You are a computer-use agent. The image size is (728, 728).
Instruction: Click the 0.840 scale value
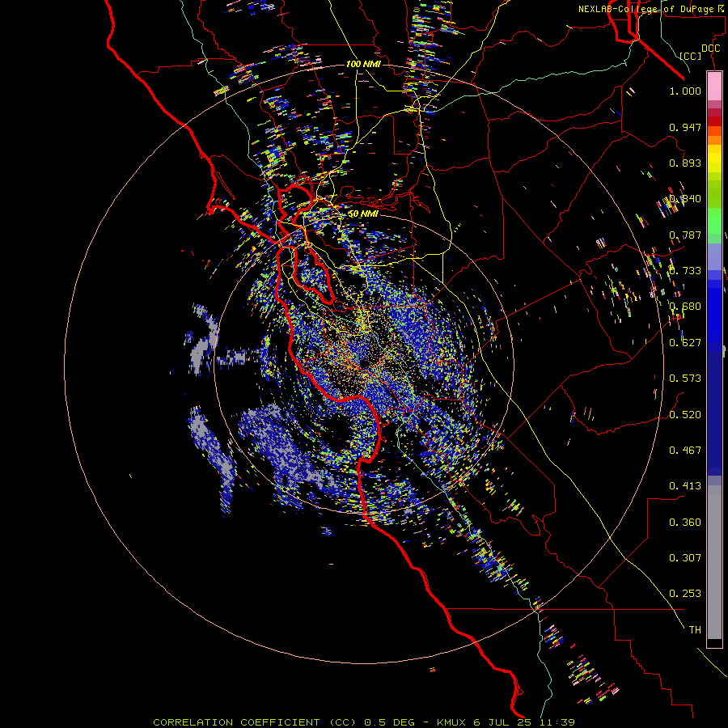point(685,199)
